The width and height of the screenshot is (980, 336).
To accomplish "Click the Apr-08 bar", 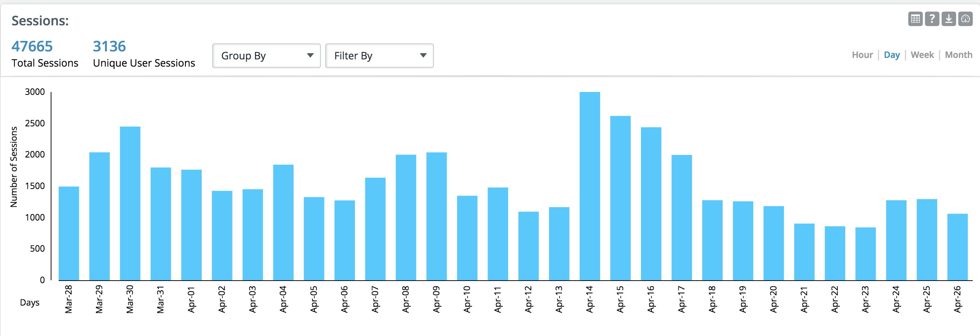I will [x=406, y=218].
